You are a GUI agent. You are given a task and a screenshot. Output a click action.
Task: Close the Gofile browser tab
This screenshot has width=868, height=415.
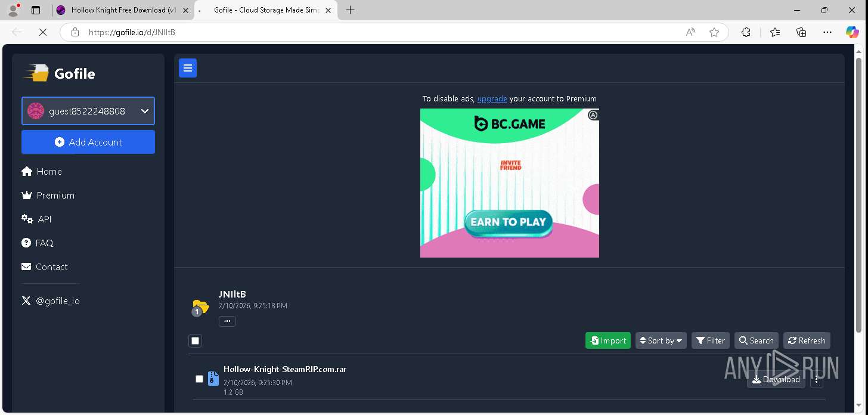328,10
